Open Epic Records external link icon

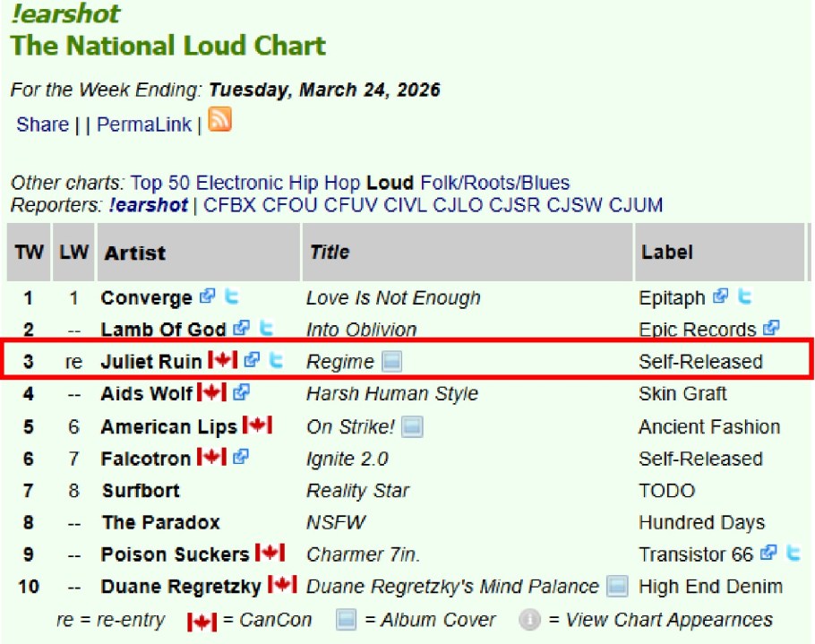[x=770, y=329]
